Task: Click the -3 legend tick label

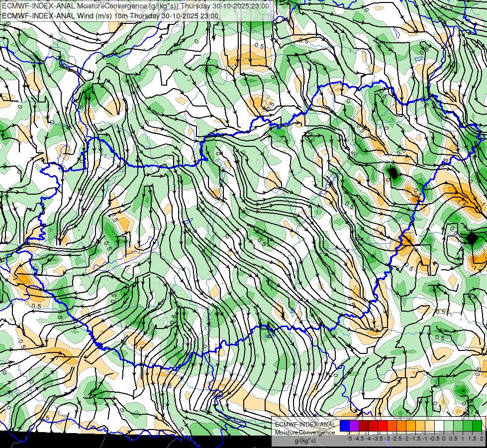Action: coord(387,439)
